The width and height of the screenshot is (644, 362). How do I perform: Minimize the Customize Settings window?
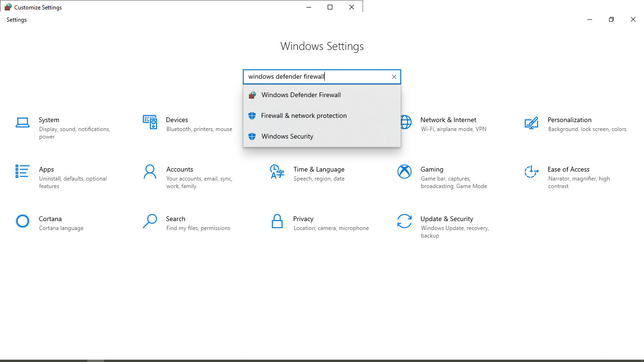click(309, 7)
